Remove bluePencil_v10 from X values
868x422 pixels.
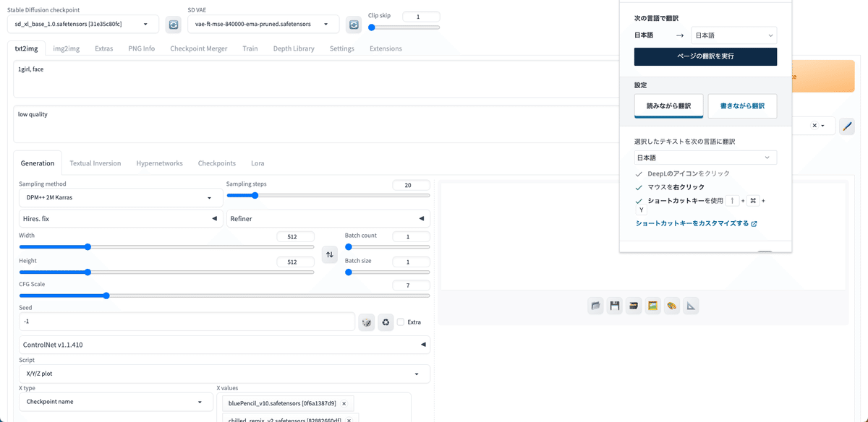click(x=344, y=403)
